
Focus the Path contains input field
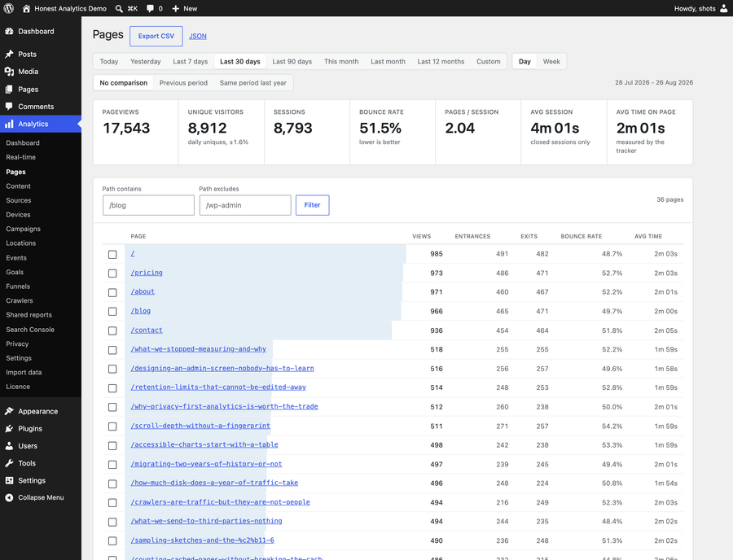tap(148, 205)
